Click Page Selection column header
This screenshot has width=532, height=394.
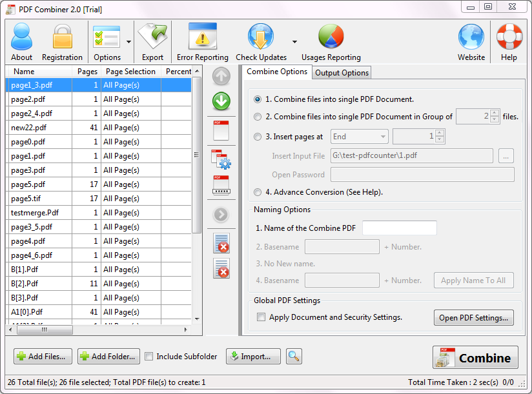(x=130, y=72)
